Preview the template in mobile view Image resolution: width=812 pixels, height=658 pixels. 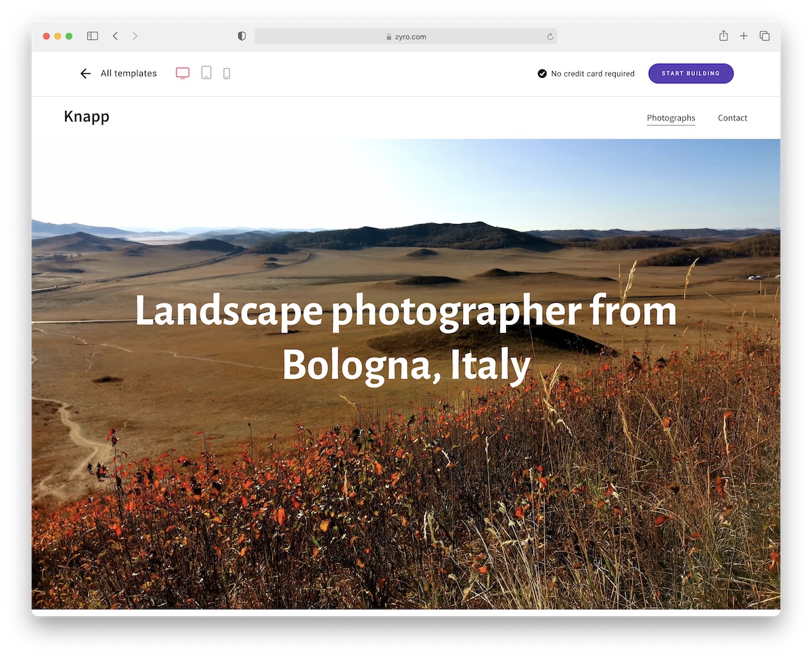click(x=227, y=72)
